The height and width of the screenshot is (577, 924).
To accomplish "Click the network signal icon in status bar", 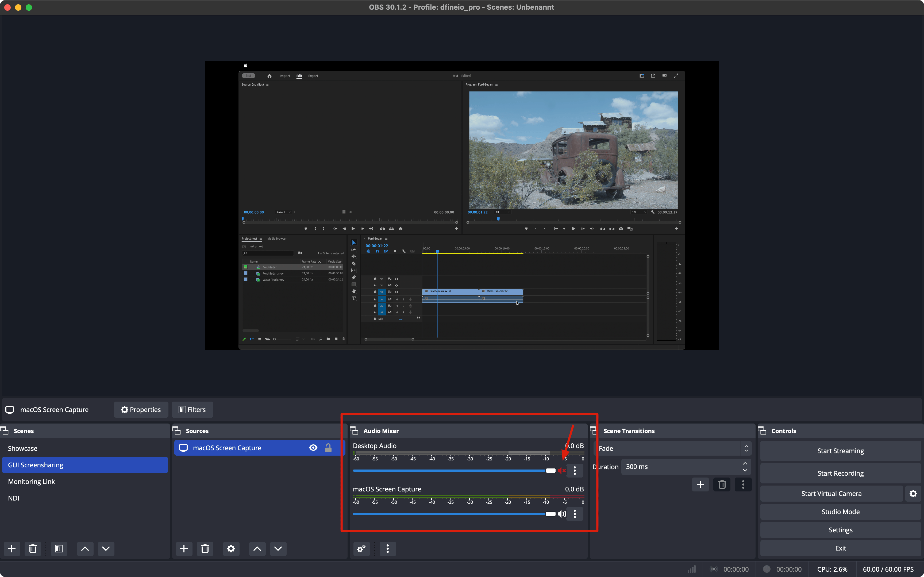I will click(691, 569).
